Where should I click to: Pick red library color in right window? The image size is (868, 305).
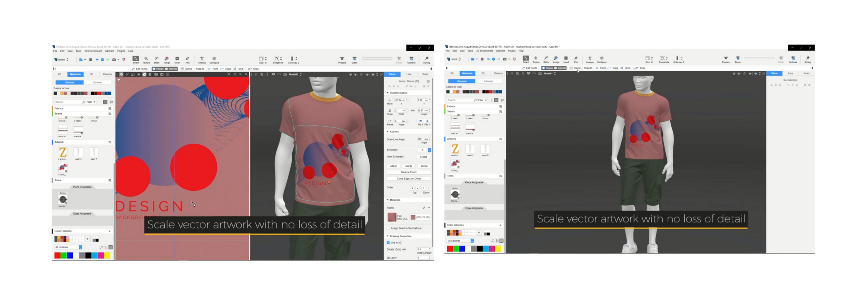tap(450, 248)
